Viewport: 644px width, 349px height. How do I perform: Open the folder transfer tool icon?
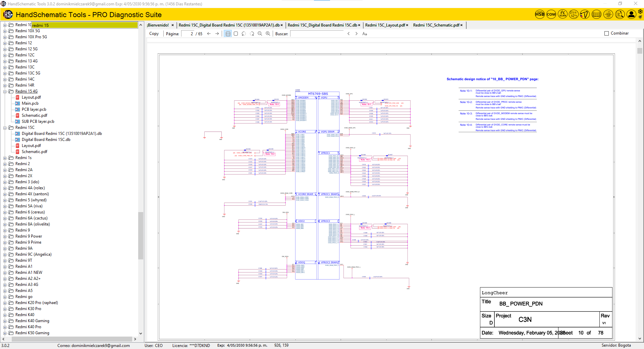tap(574, 14)
